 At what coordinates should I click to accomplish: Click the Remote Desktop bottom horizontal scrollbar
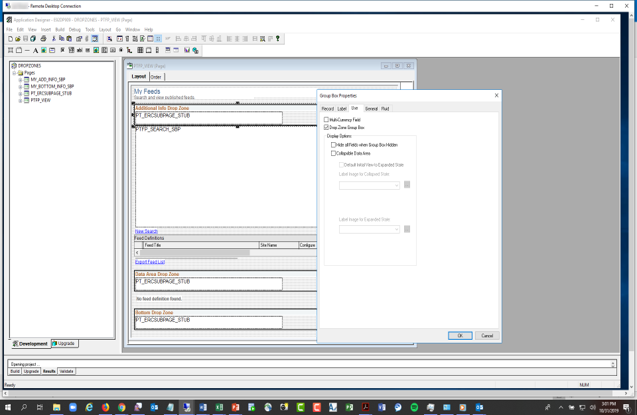(315, 393)
